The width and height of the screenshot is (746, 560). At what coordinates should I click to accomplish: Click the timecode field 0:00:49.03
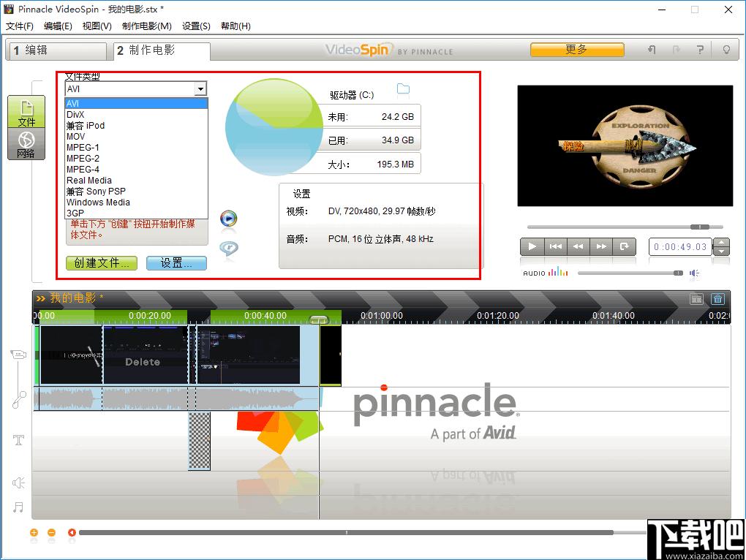680,246
